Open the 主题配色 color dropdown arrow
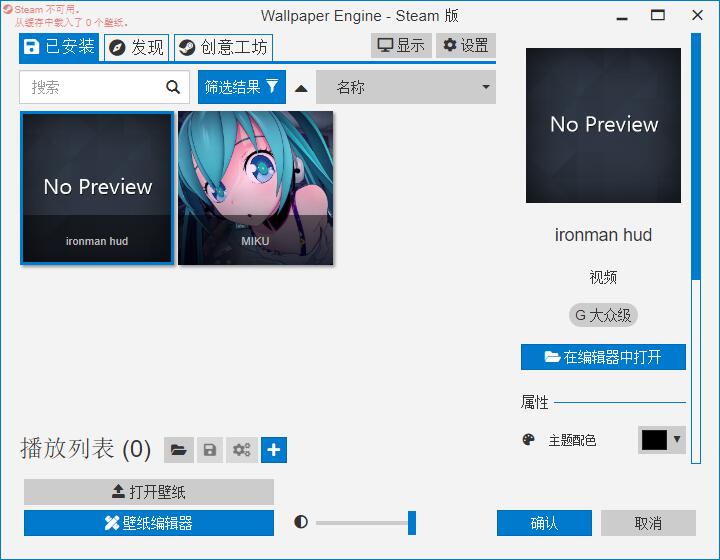This screenshot has height=560, width=720. pos(677,439)
